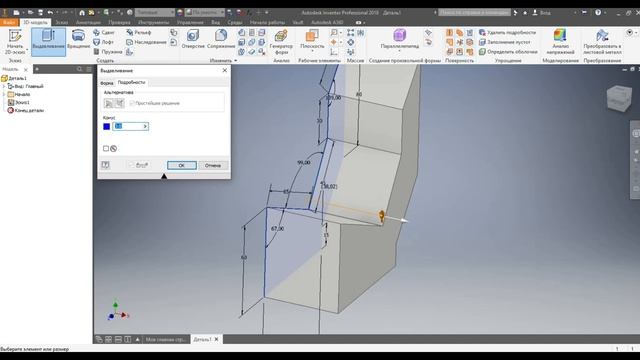The image size is (640, 360).
Task: Open the Аннотации ribbon tab
Action: point(88,22)
